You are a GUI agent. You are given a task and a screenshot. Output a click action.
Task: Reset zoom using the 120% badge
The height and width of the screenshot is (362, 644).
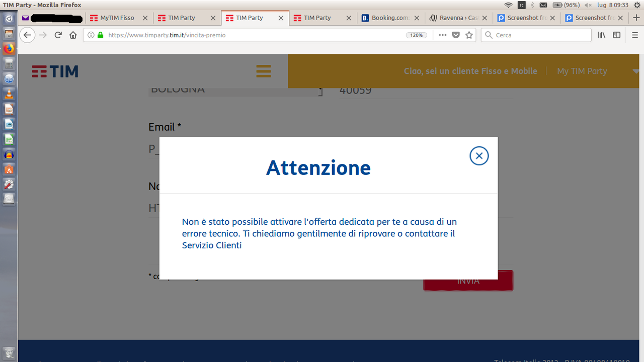click(x=417, y=35)
